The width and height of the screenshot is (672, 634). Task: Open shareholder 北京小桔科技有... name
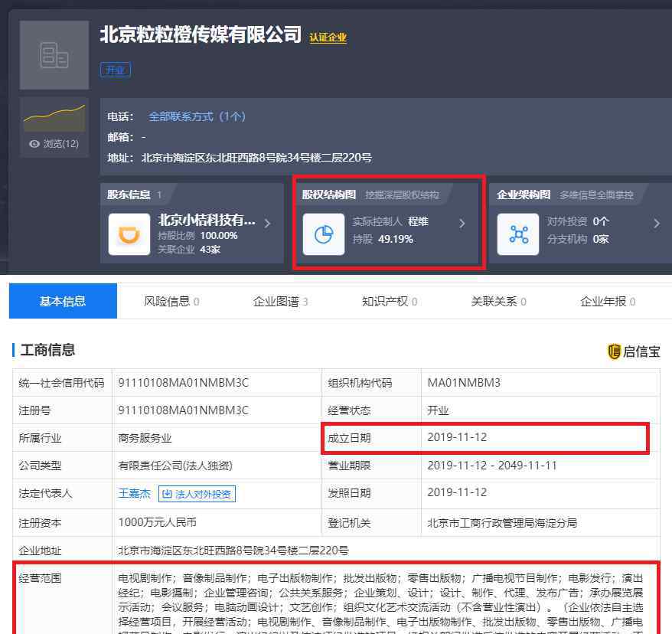[x=207, y=220]
